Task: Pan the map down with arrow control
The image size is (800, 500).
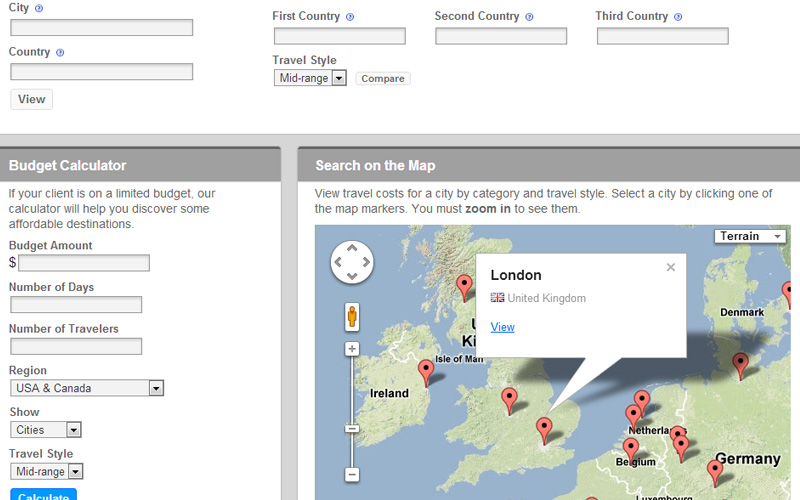Action: coord(352,276)
